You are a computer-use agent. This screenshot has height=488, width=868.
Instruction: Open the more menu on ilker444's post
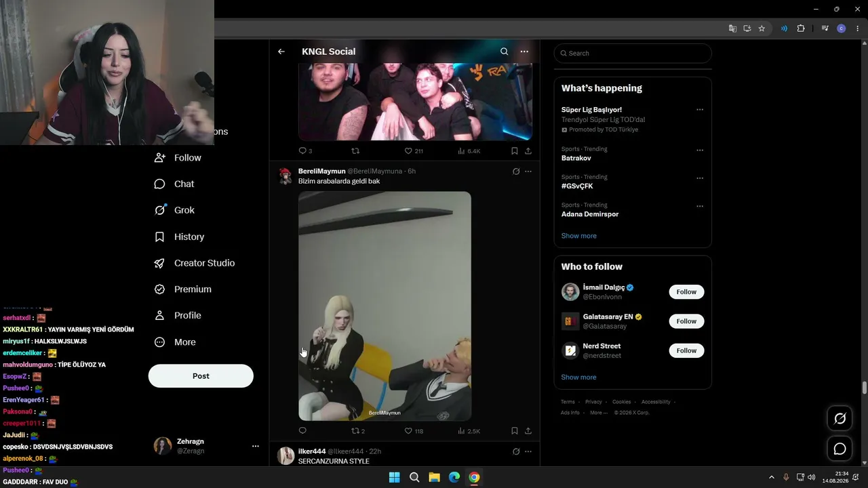528,451
